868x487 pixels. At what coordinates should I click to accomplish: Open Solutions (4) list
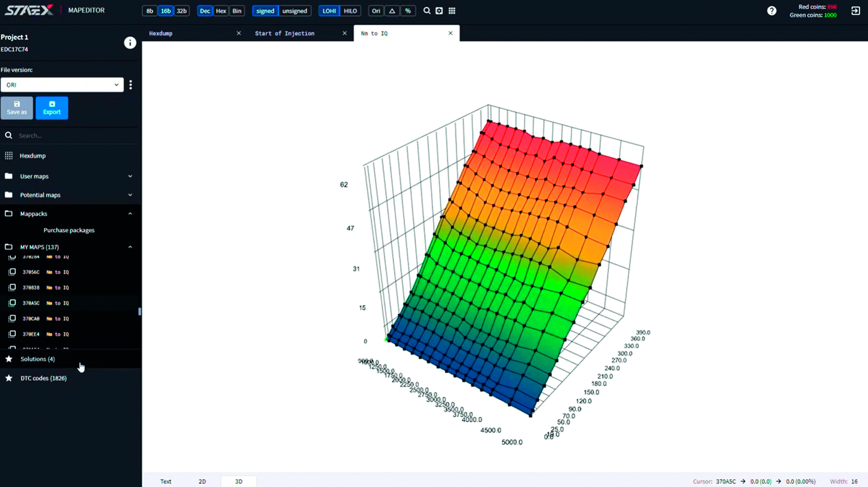(71, 359)
